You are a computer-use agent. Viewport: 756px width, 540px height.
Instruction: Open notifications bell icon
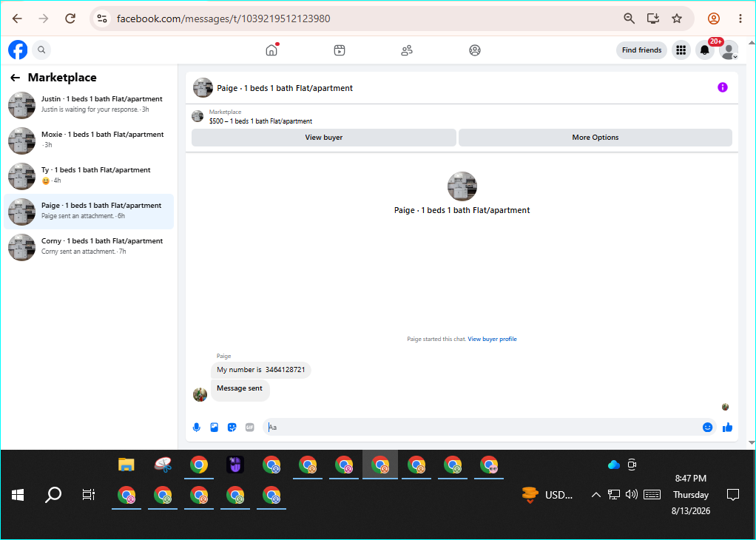[x=704, y=50]
